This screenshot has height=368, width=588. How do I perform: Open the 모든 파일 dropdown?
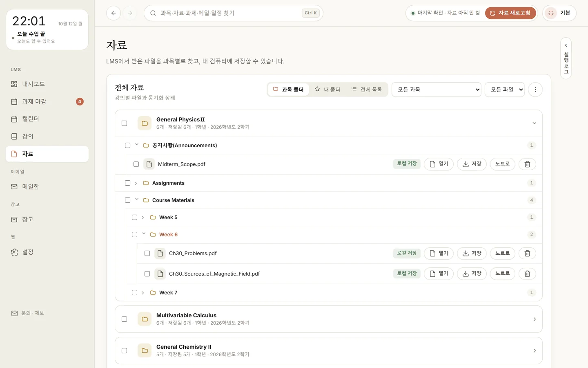pos(504,90)
